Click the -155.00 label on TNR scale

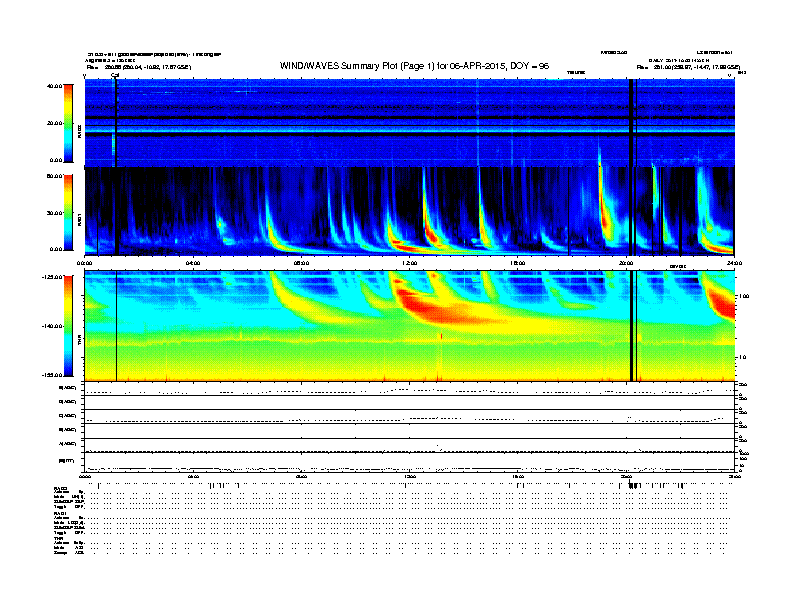52,375
